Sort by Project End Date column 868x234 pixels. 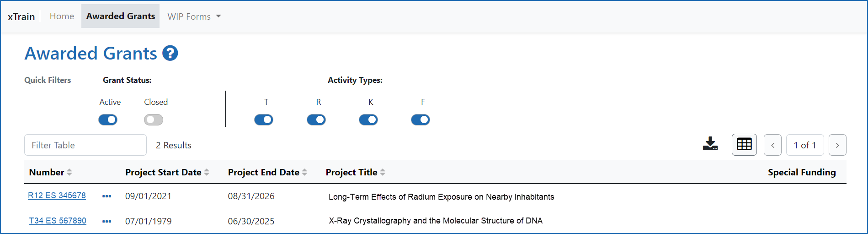pos(267,172)
